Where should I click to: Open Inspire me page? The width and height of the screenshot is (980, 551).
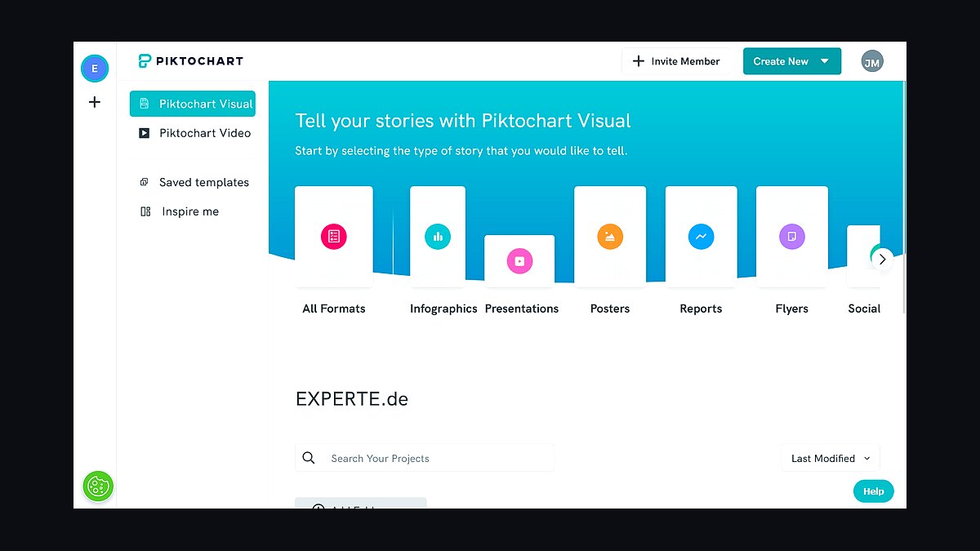click(x=193, y=211)
